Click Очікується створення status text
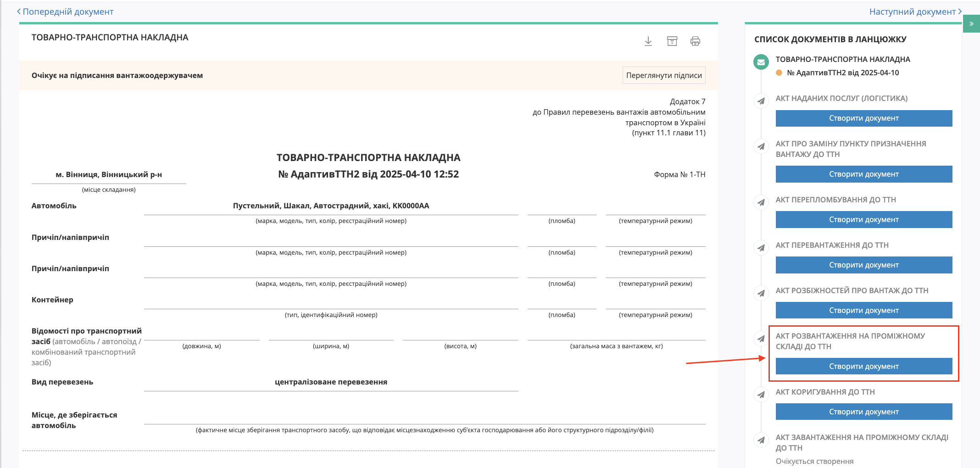Image resolution: width=980 pixels, height=468 pixels. click(x=814, y=461)
